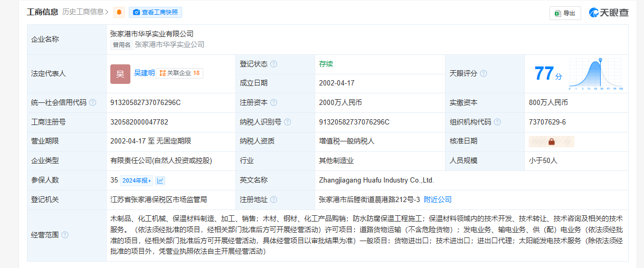Click status value 存续
Image resolution: width=644 pixels, height=268 pixels.
coord(326,64)
